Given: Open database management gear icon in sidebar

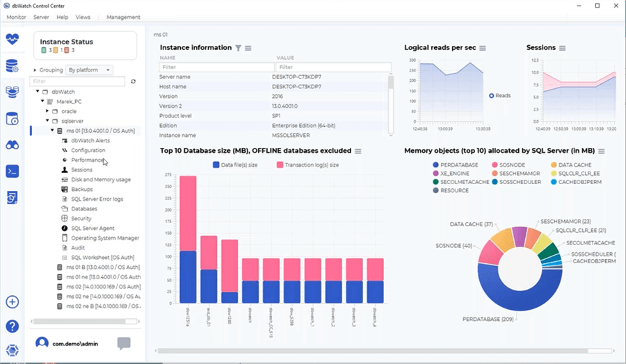Looking at the screenshot, I should click(x=13, y=66).
